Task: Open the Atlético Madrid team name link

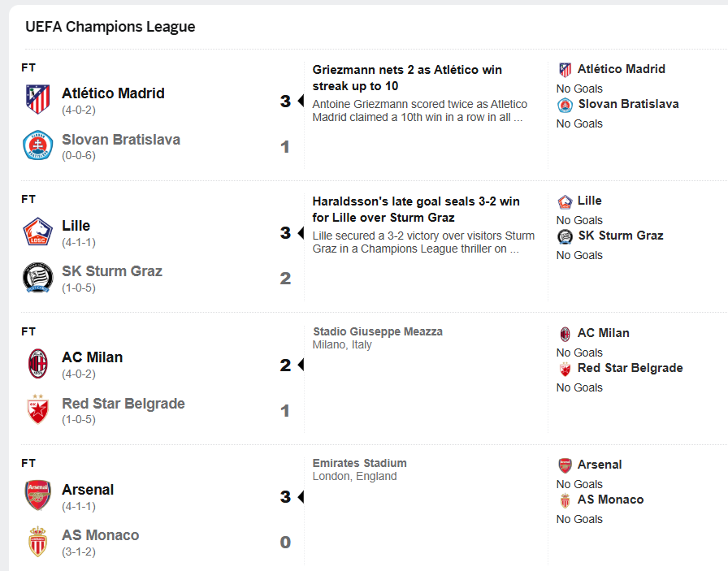Action: pos(113,93)
